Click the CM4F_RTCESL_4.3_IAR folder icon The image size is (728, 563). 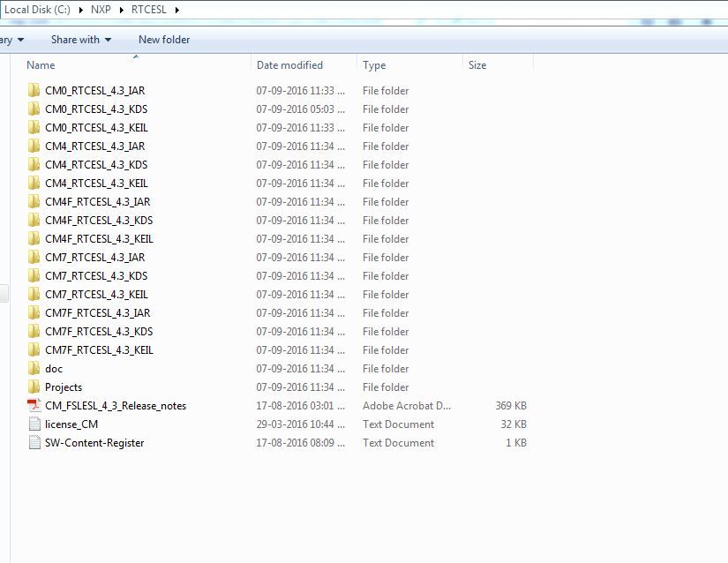click(x=34, y=201)
